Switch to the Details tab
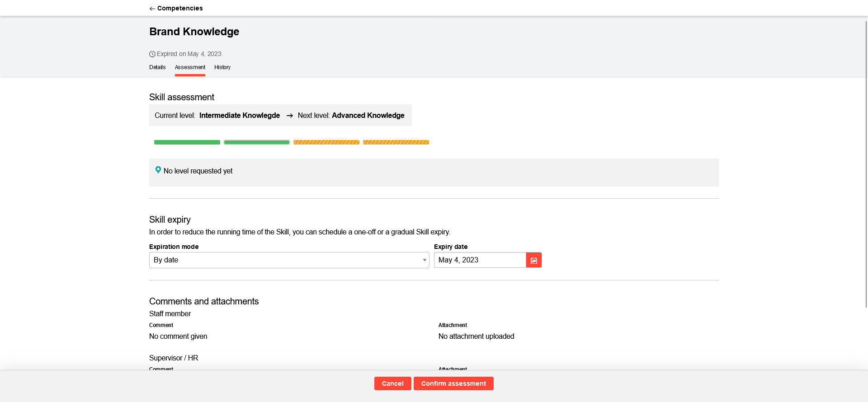The image size is (868, 402). point(157,67)
